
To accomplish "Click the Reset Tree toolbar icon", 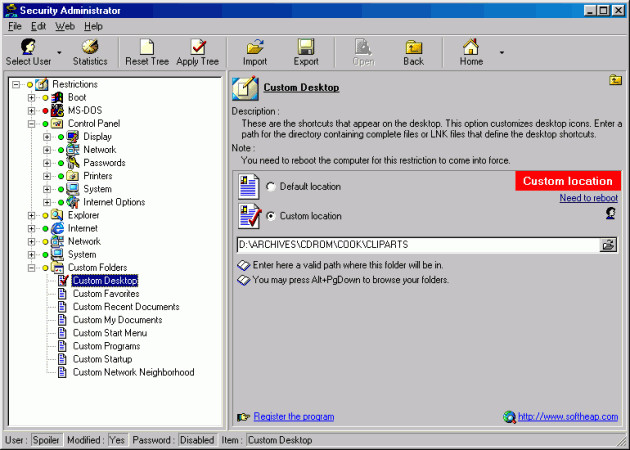I will click(x=147, y=47).
